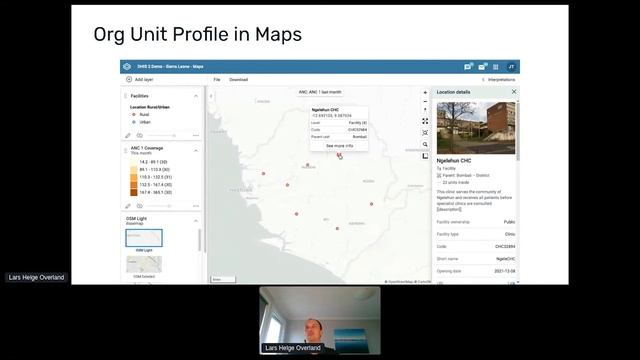Collapse the layers side panel
Viewport: 640px width, 360px height.
pyautogui.click(x=211, y=96)
